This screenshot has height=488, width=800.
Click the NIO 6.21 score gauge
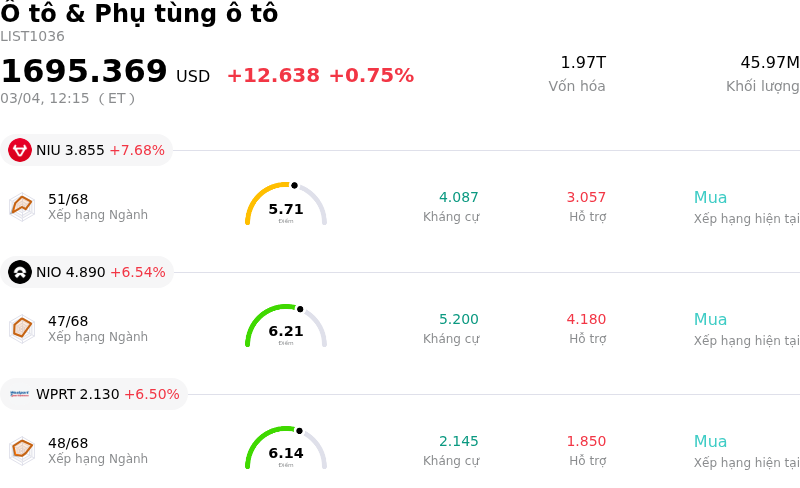[x=286, y=327]
